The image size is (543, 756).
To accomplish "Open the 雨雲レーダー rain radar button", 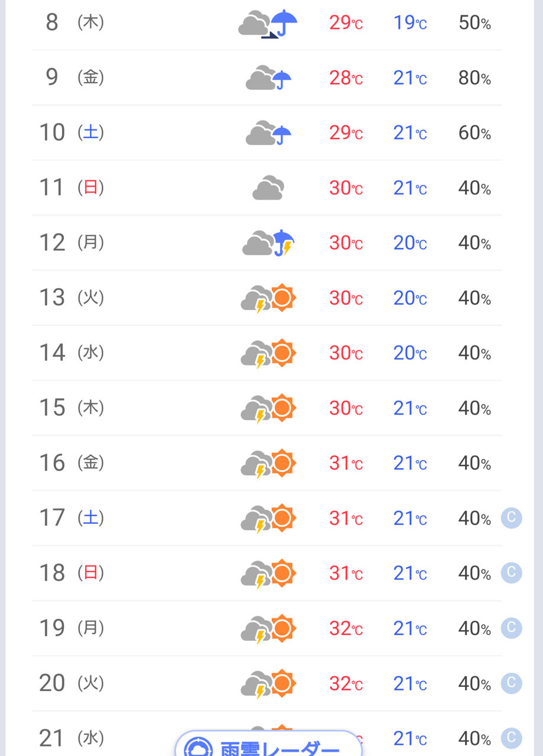I will (x=268, y=744).
